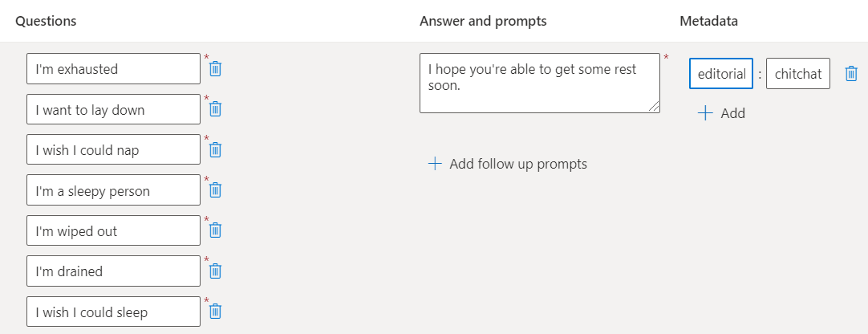The image size is (868, 334).
Task: Delete the "I'm drained" question
Action: click(215, 271)
